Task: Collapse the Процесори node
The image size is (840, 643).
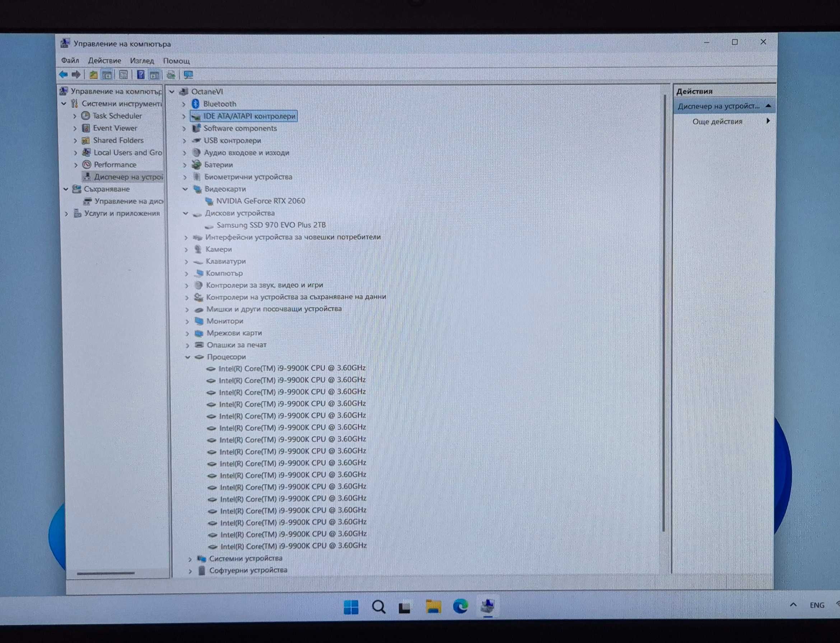Action: pos(187,357)
